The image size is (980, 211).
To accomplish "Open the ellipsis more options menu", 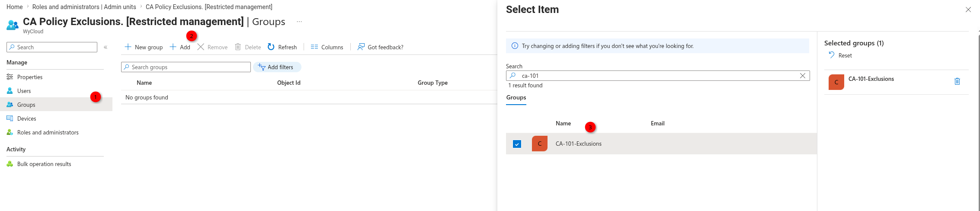I will [x=299, y=22].
